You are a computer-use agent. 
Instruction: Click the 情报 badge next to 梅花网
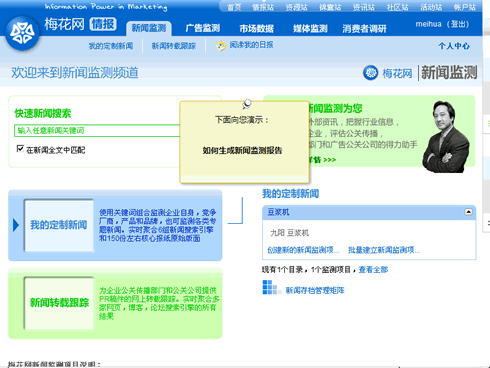coord(103,24)
